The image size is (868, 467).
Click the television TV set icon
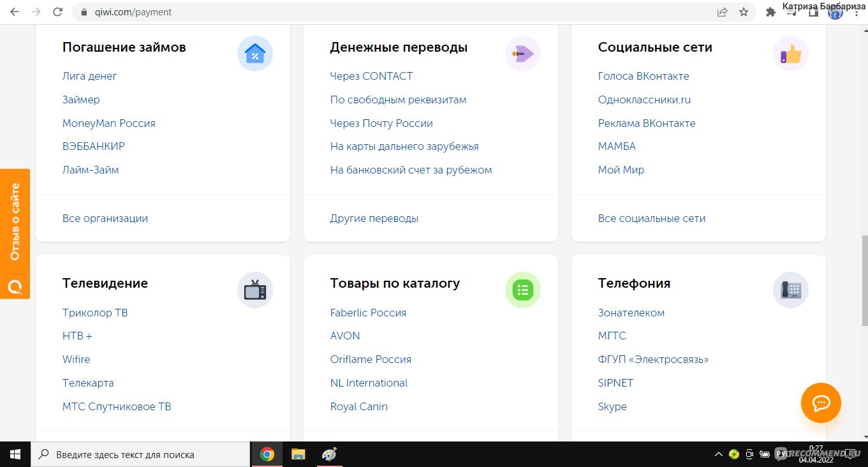tap(255, 290)
